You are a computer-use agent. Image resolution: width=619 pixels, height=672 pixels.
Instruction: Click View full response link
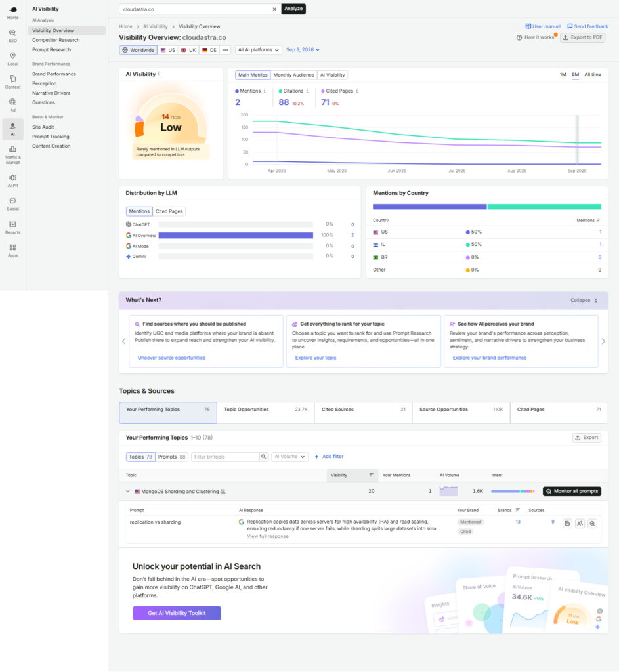pos(268,537)
